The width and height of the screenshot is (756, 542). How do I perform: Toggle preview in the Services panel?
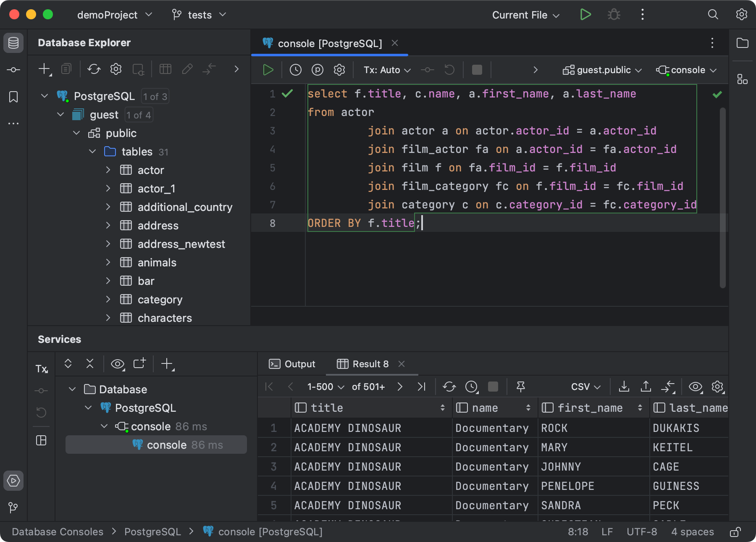(118, 364)
